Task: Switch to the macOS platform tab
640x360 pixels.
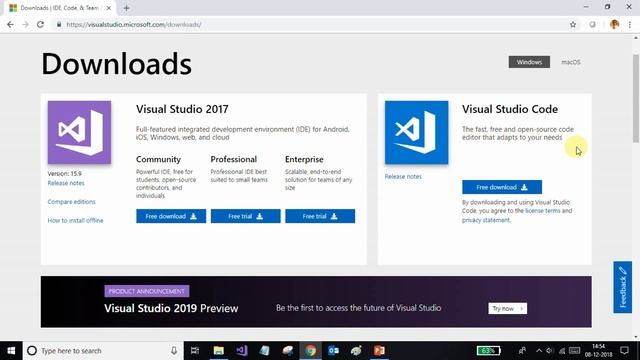Action: point(571,62)
